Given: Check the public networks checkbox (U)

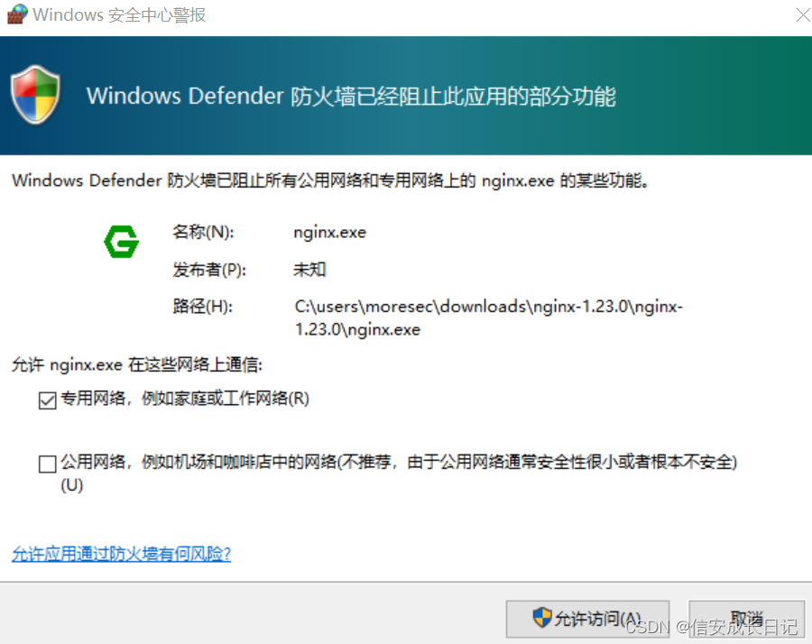Looking at the screenshot, I should coord(47,464).
